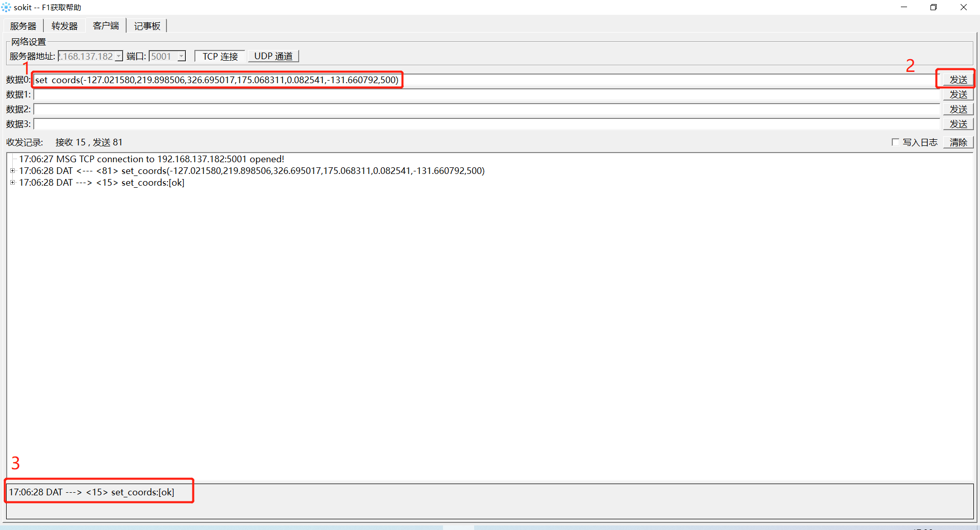Click 发送 next to 数据2 field
Viewport: 980px width, 530px height.
pos(958,109)
